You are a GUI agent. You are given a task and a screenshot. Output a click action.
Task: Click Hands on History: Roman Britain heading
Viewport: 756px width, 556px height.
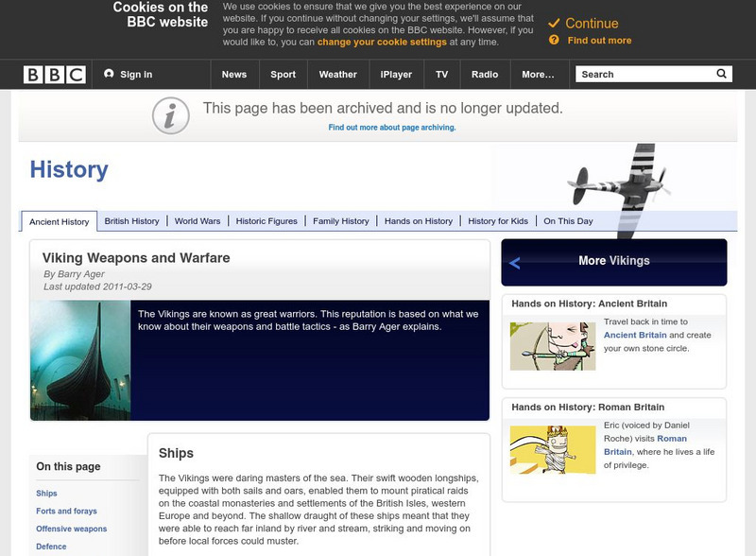pos(588,407)
